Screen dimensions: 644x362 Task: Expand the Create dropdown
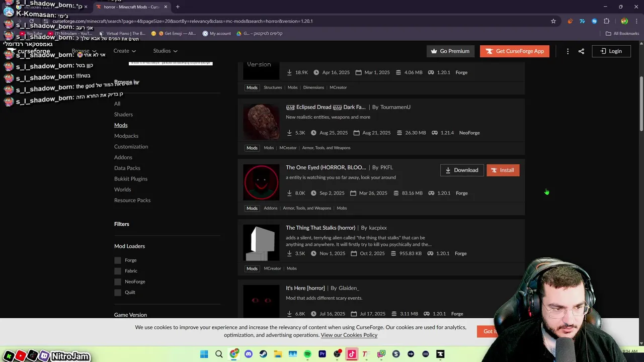124,51
